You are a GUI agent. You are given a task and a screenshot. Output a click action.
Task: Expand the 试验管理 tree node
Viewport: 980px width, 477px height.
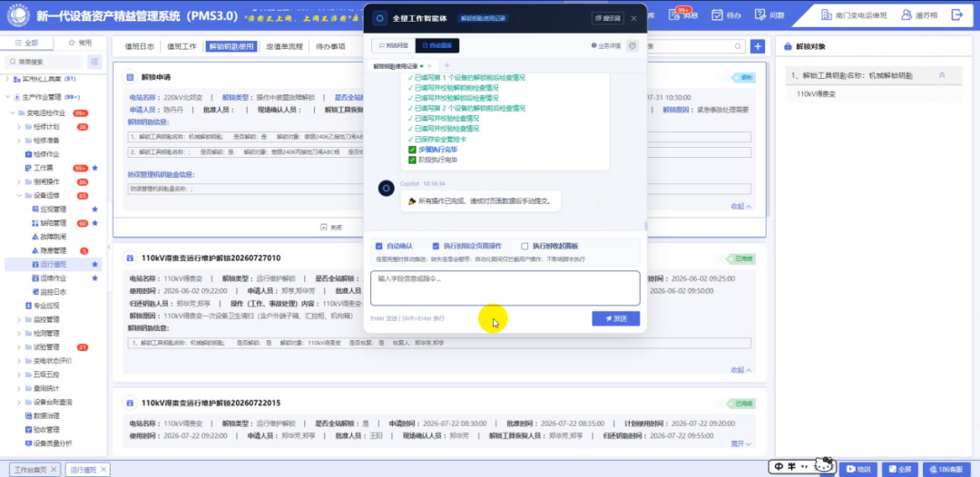pos(19,346)
